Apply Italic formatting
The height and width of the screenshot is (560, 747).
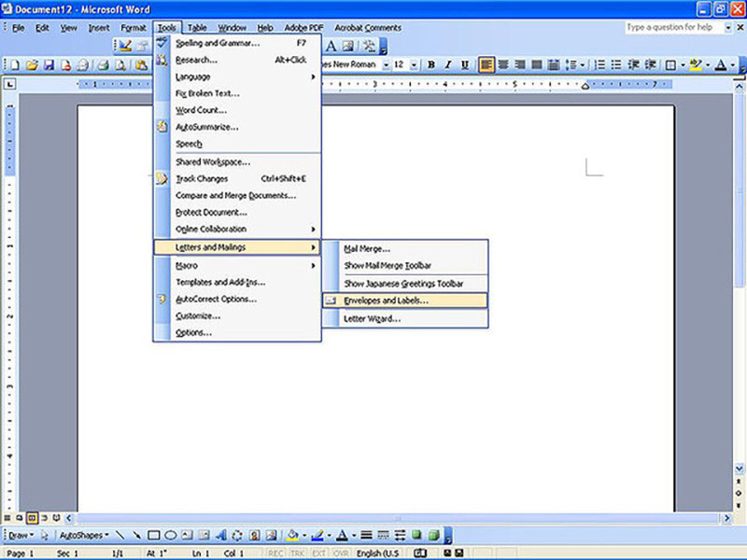click(x=448, y=64)
